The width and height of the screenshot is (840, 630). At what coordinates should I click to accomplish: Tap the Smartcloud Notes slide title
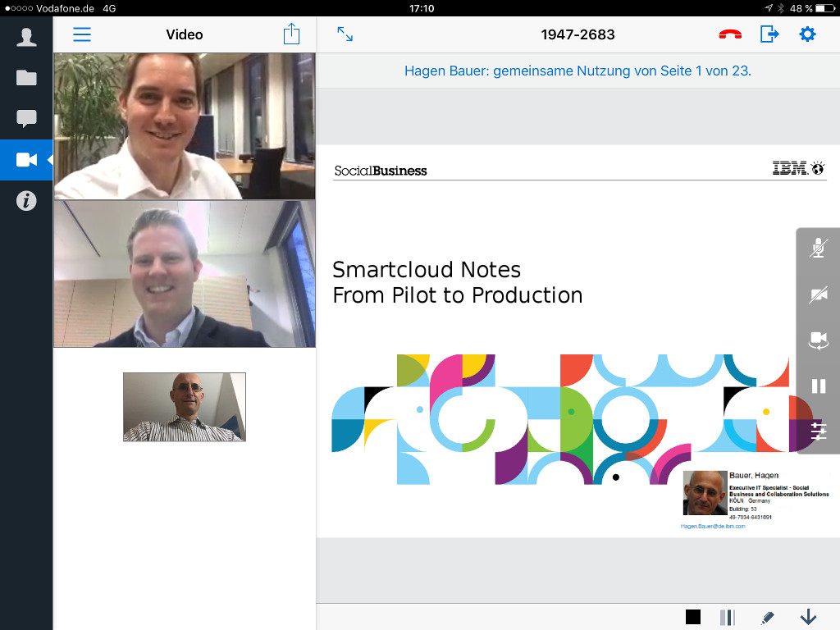coord(458,282)
